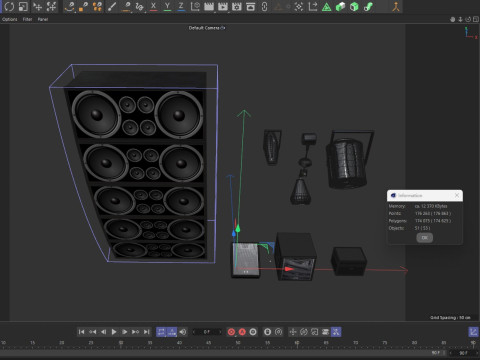This screenshot has height=360, width=480.
Task: Click the green curved tube icon
Action: [x=368, y=7]
